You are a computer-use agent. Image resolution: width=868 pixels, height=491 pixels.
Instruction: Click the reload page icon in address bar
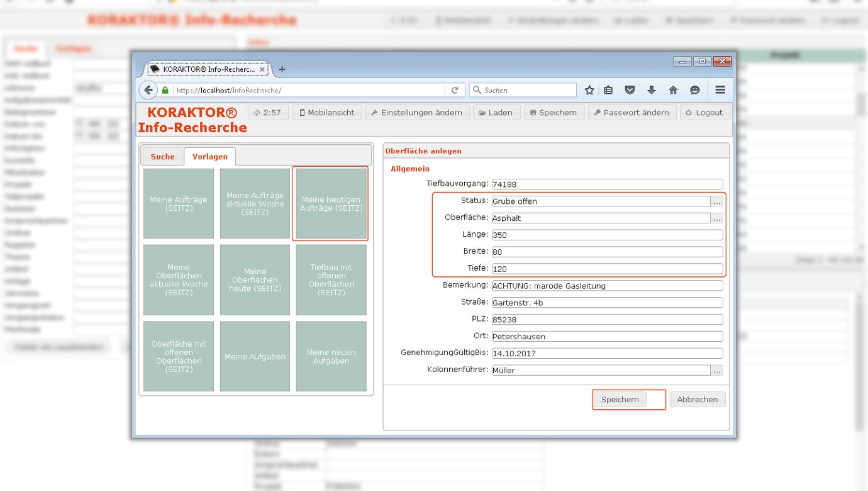pos(455,90)
